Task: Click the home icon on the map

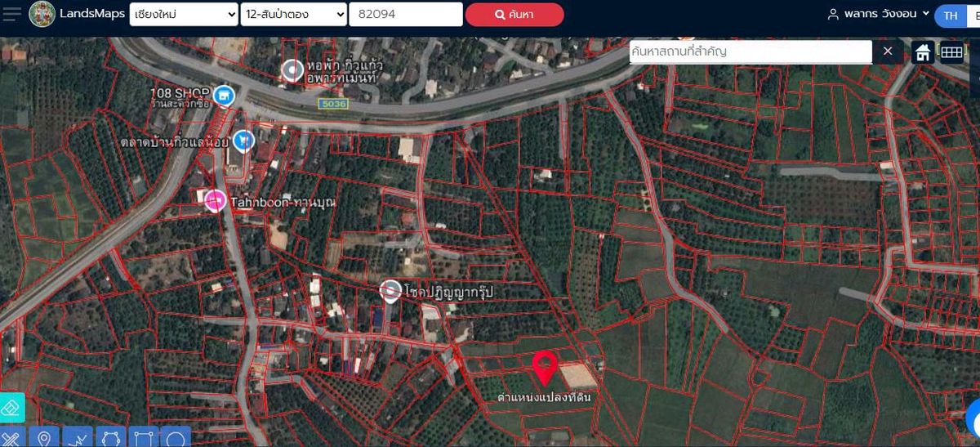Action: [923, 52]
